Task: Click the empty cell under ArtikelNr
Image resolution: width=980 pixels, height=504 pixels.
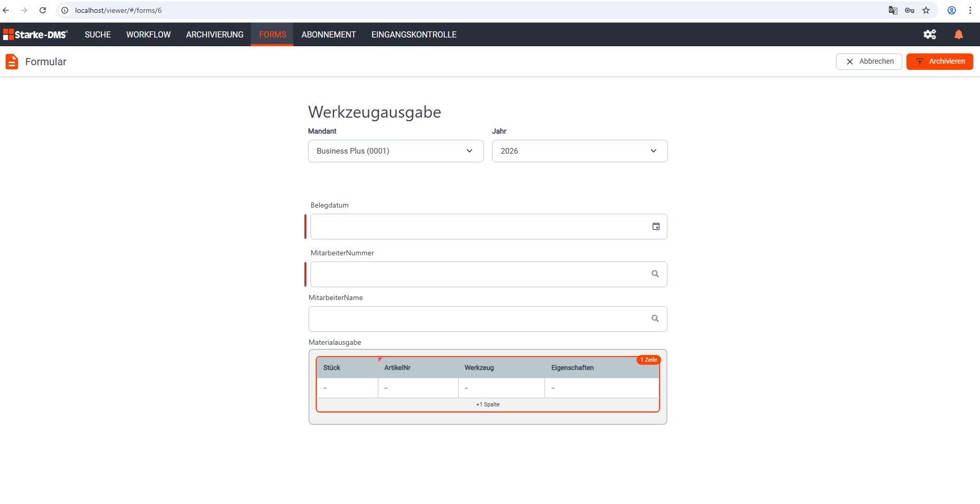Action: [418, 388]
